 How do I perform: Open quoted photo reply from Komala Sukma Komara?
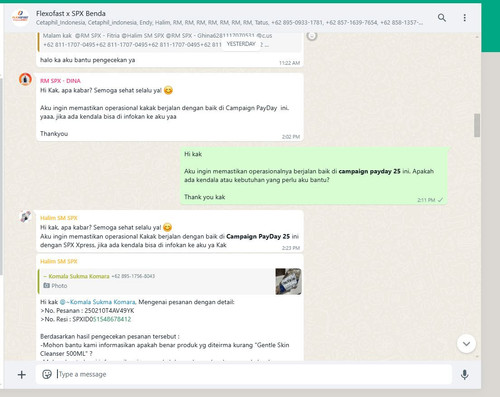[170, 281]
